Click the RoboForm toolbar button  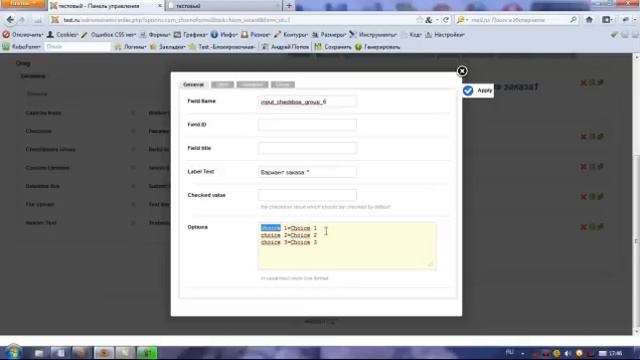click(x=22, y=47)
